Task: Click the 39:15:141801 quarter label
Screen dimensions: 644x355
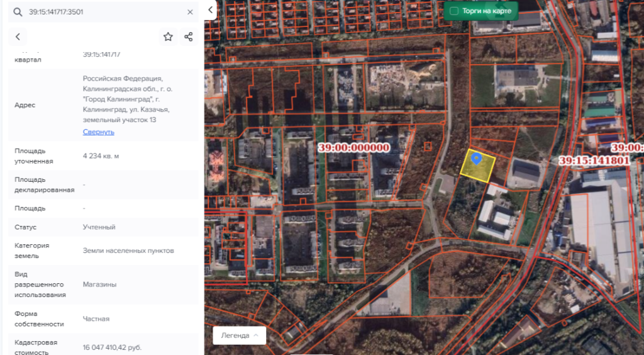Action: coord(594,161)
